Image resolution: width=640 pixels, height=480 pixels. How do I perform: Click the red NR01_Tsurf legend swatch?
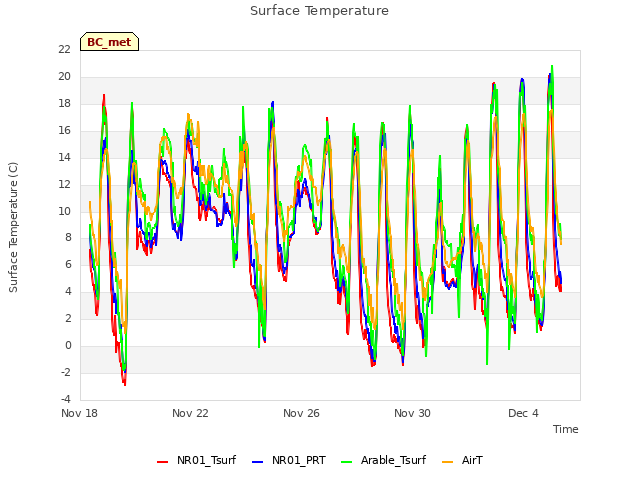[x=162, y=462]
